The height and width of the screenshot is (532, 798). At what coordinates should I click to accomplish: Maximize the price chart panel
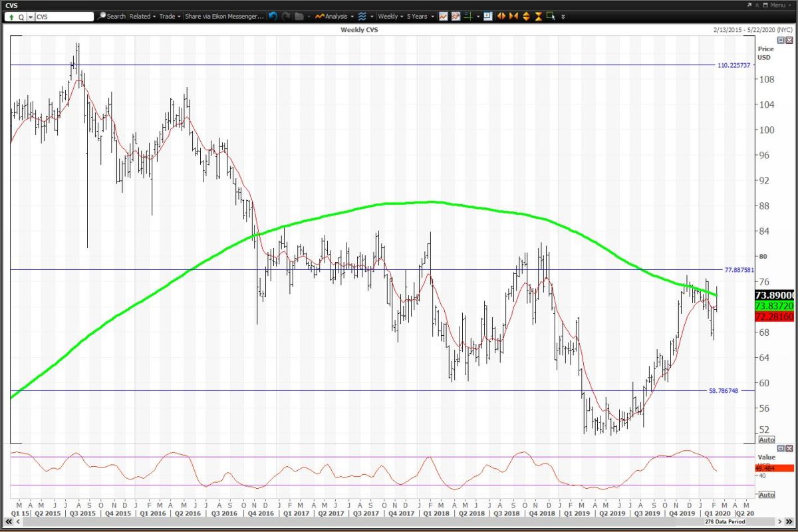click(x=781, y=40)
